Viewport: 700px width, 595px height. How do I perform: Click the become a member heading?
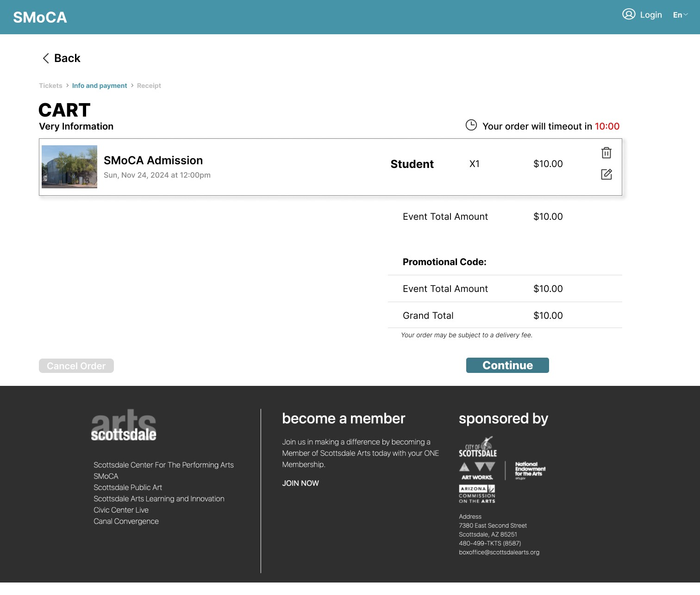344,419
